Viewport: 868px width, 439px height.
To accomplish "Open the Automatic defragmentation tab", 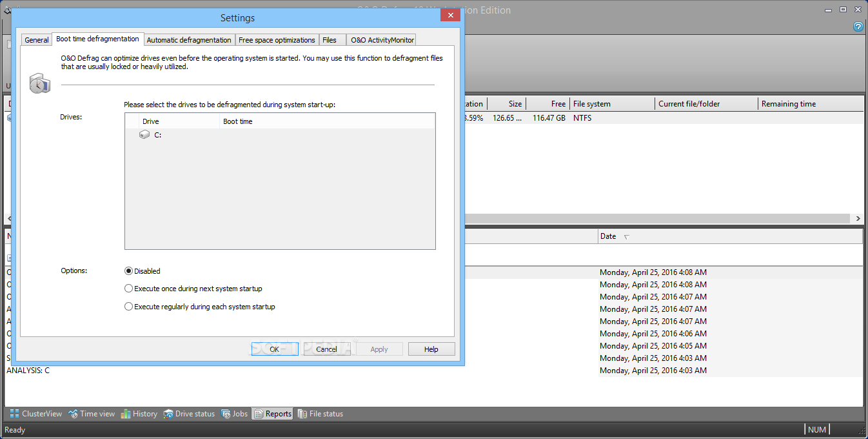I will [x=189, y=40].
